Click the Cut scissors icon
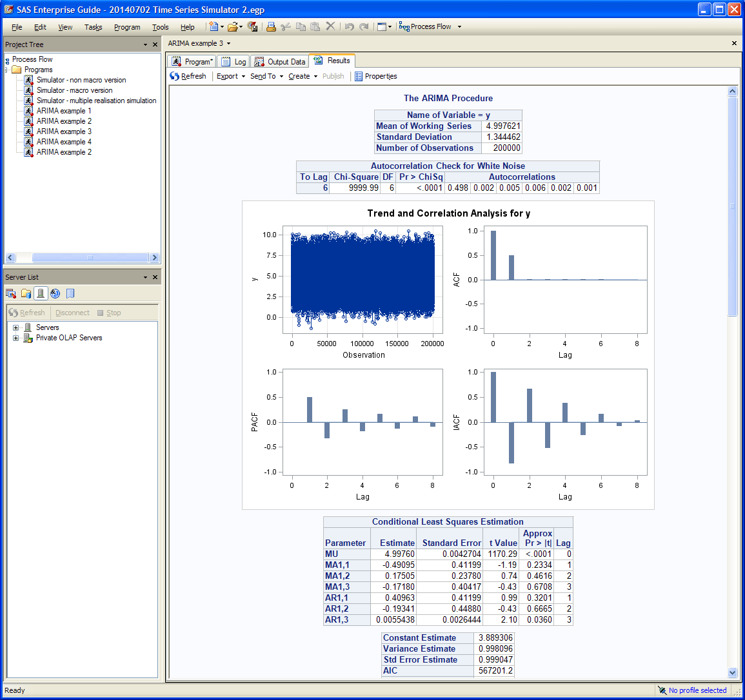This screenshot has height=700, width=745. click(x=286, y=26)
